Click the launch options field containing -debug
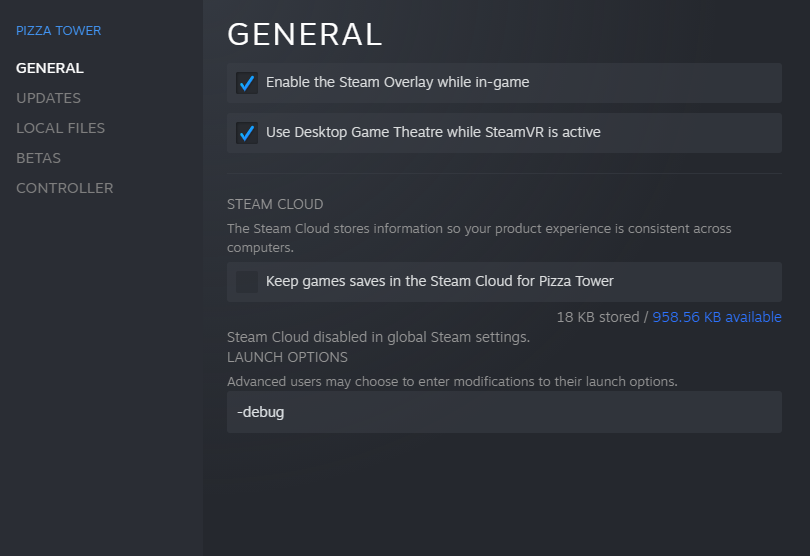 click(x=504, y=412)
